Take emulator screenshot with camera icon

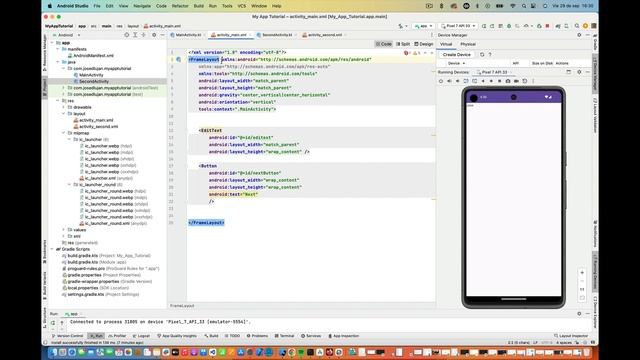pyautogui.click(x=508, y=81)
